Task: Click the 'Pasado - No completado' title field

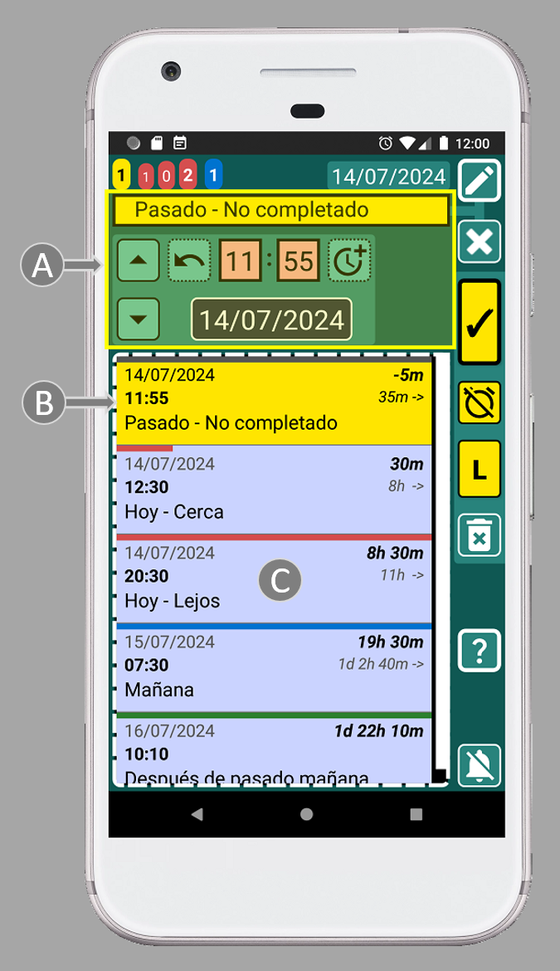Action: [x=281, y=211]
